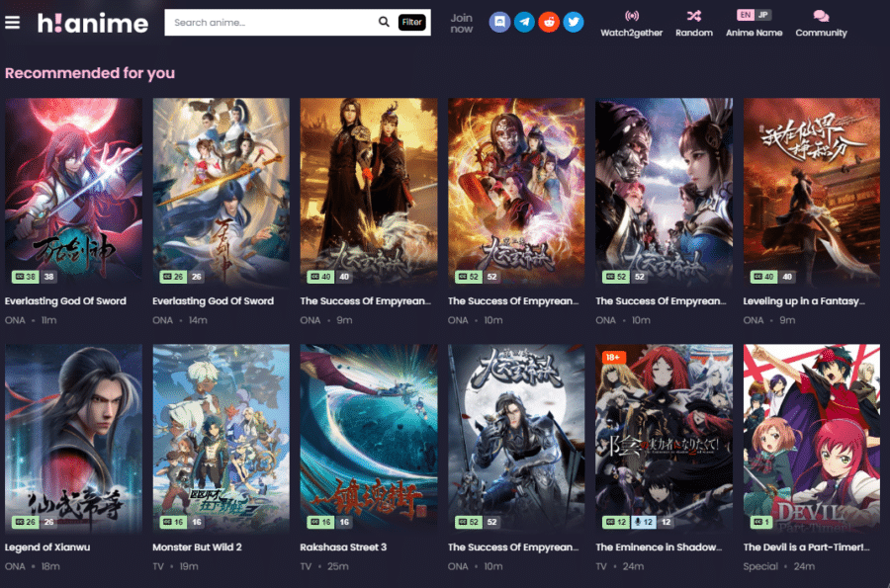The width and height of the screenshot is (890, 588).
Task: Click the search magnifier icon
Action: point(384,22)
